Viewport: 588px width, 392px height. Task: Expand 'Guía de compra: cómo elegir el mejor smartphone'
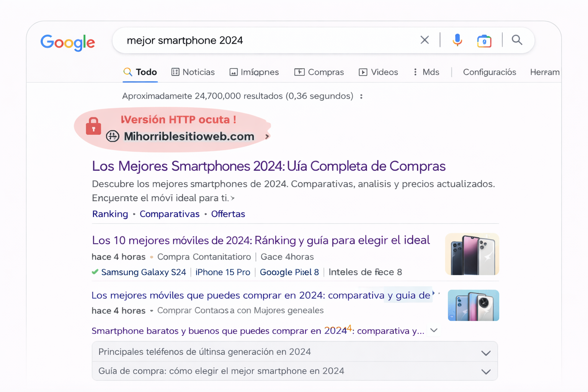(485, 371)
